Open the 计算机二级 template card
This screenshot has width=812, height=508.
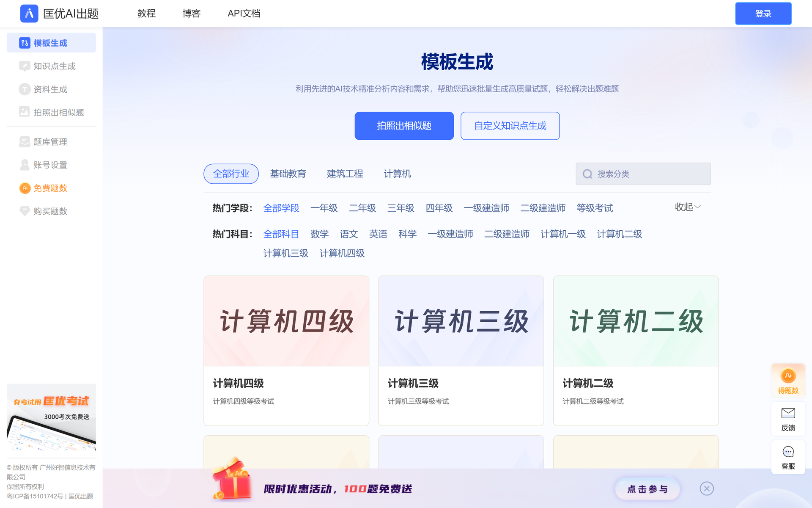636,351
